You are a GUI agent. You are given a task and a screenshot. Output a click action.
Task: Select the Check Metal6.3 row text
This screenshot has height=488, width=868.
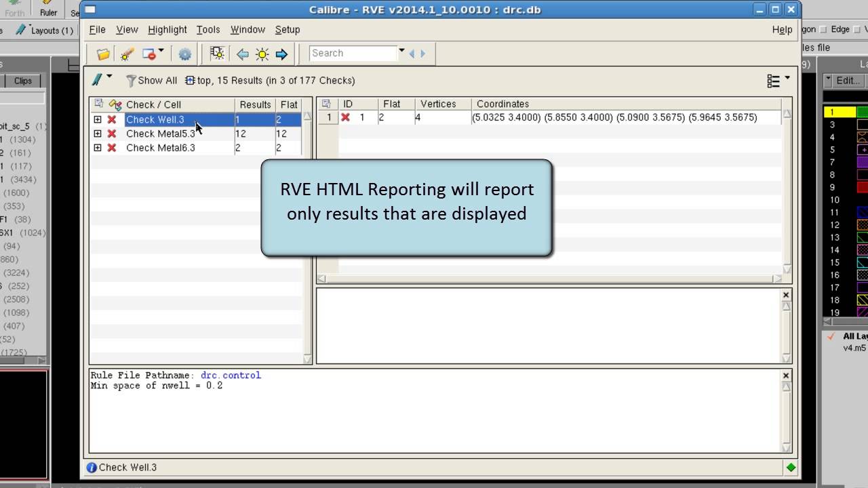tap(161, 148)
